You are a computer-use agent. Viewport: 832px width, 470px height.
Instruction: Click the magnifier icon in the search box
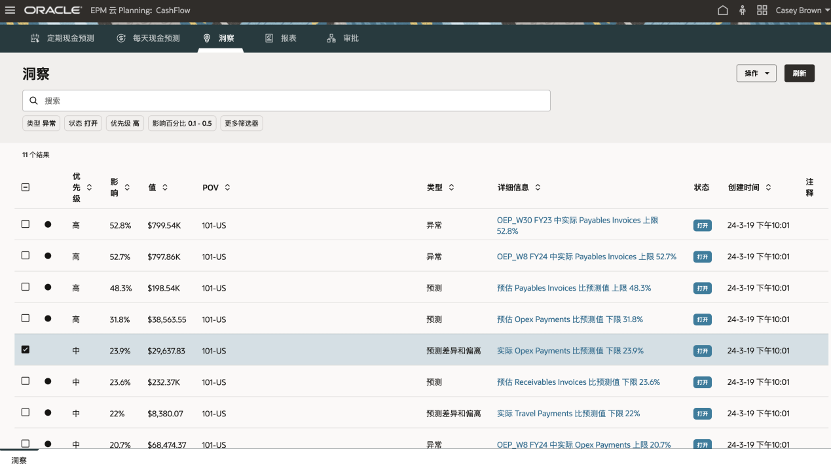[34, 101]
